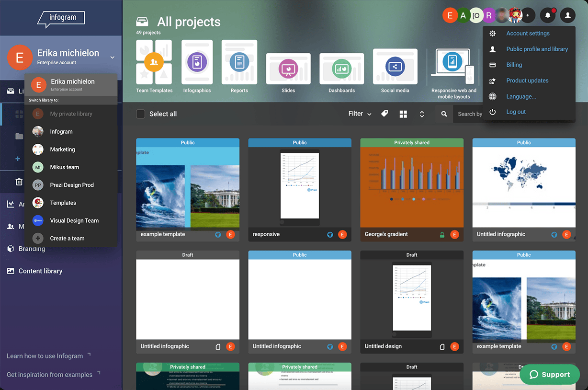
Task: Open the responsive project thumbnail
Action: 300,187
